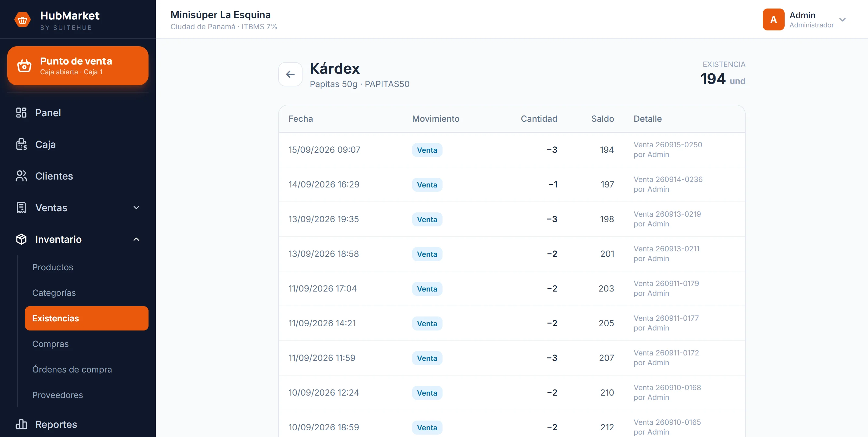The width and height of the screenshot is (868, 437).
Task: Click detail Venta 260914-0236
Action: [668, 179]
